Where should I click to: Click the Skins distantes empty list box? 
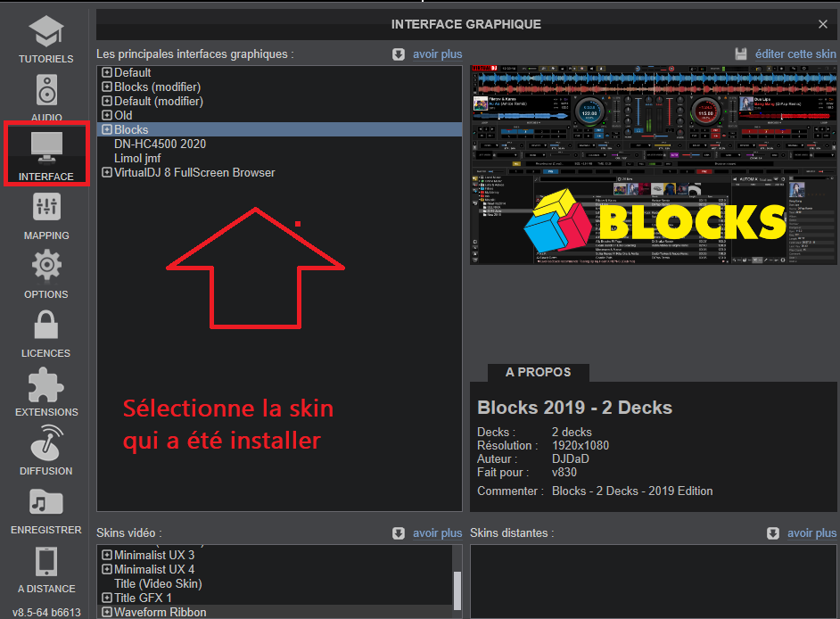click(x=653, y=582)
